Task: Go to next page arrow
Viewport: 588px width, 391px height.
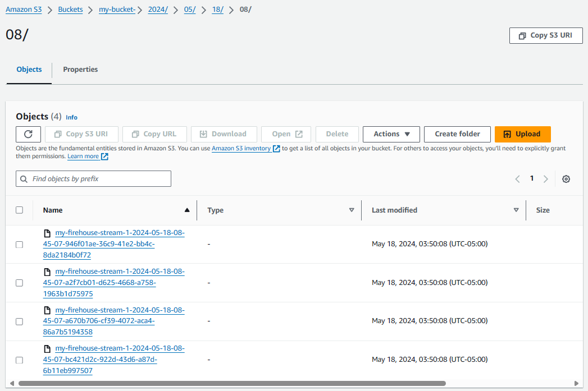Action: 546,179
